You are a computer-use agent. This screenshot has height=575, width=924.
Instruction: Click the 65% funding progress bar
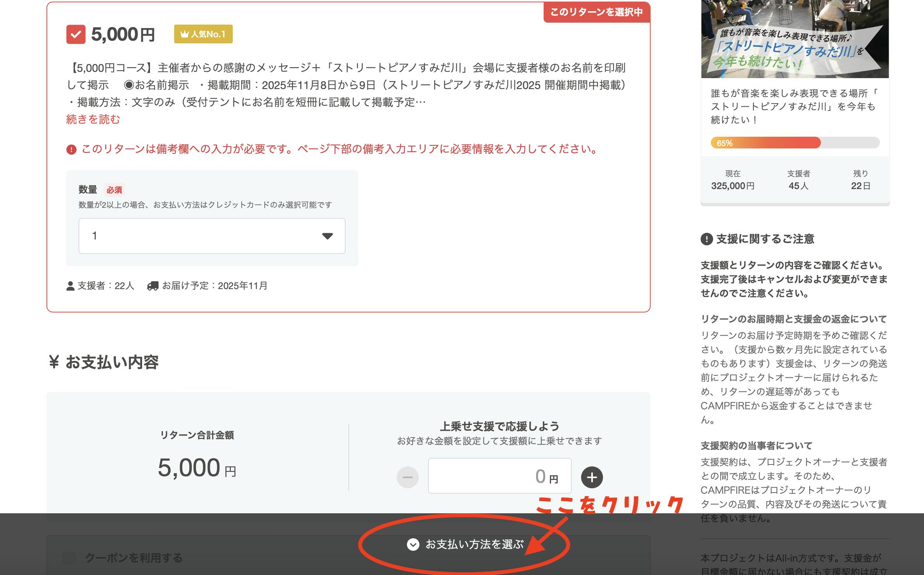click(794, 143)
